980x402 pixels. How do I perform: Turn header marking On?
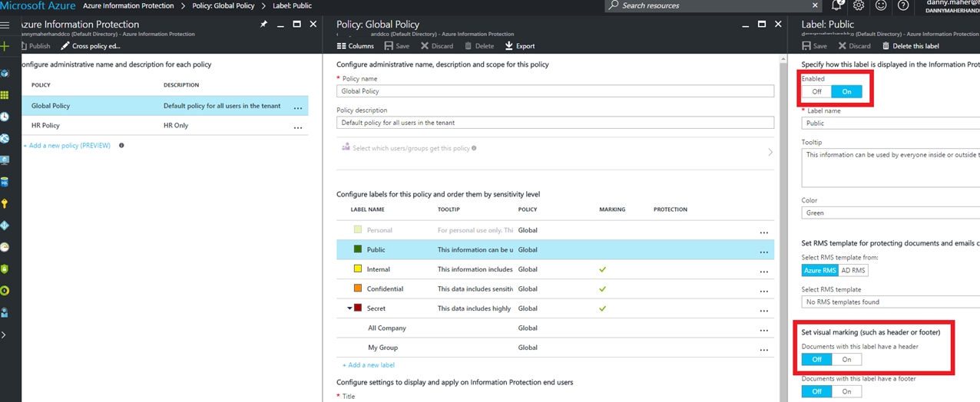click(846, 359)
